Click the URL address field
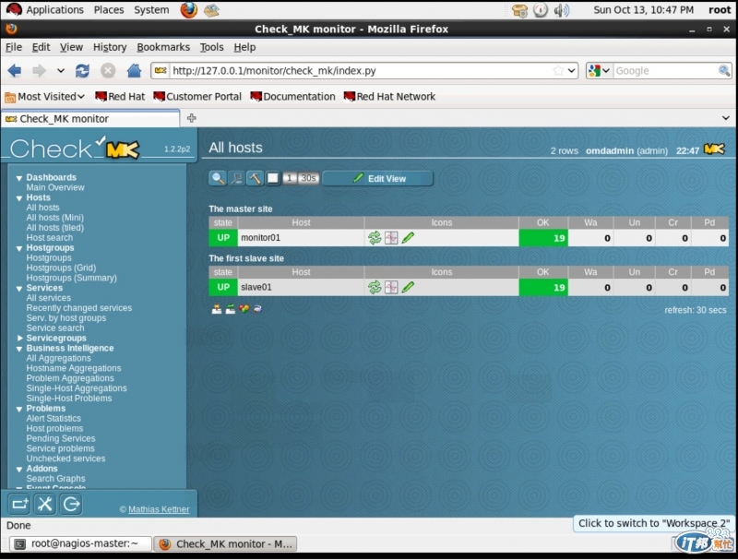This screenshot has width=738, height=560. coord(360,71)
